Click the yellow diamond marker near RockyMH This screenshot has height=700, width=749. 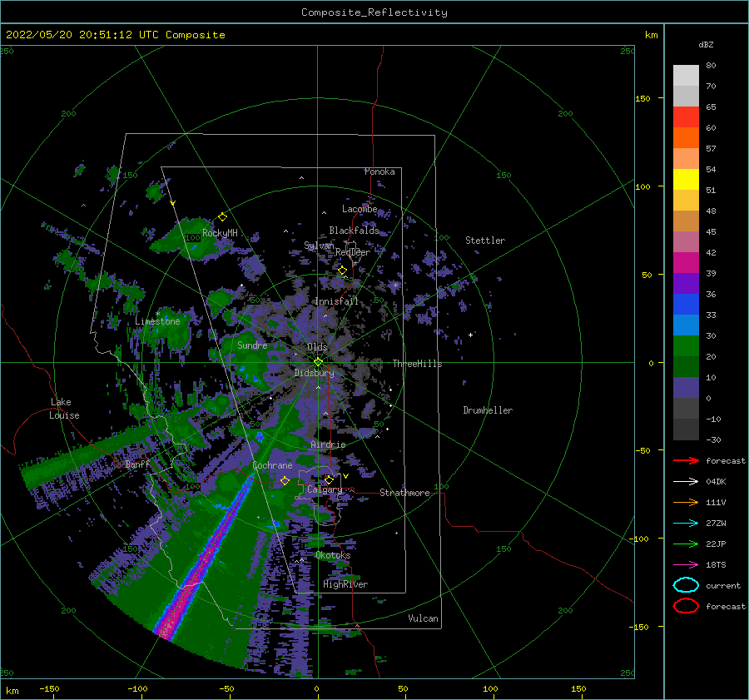click(222, 217)
